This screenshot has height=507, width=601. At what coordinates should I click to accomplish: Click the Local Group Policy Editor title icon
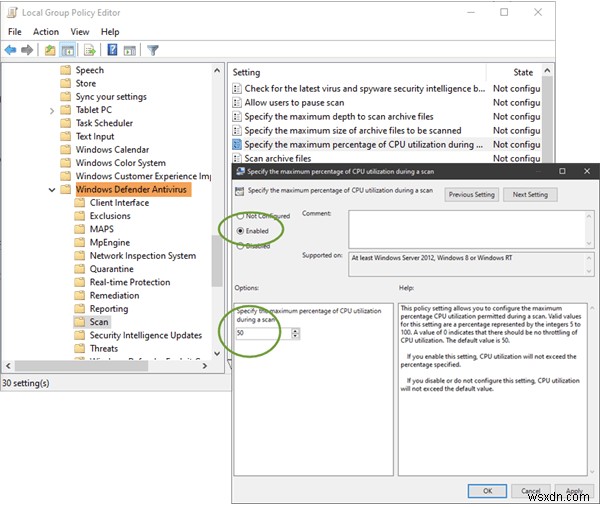point(12,13)
